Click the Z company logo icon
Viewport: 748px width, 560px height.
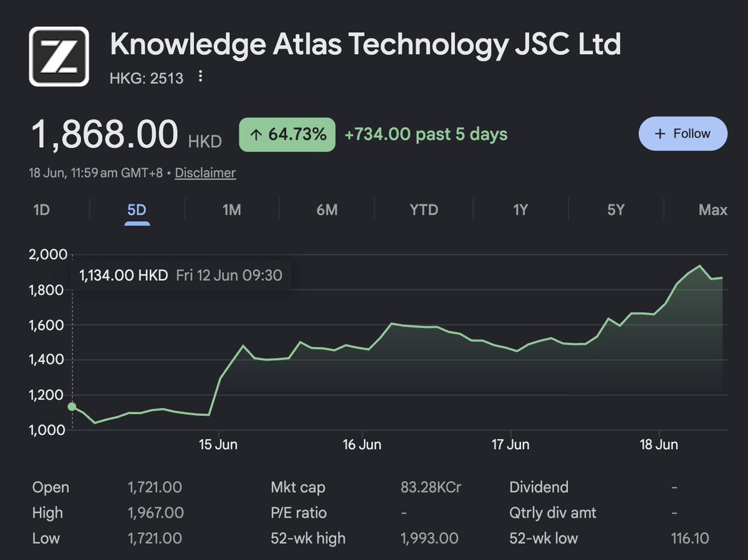[59, 56]
